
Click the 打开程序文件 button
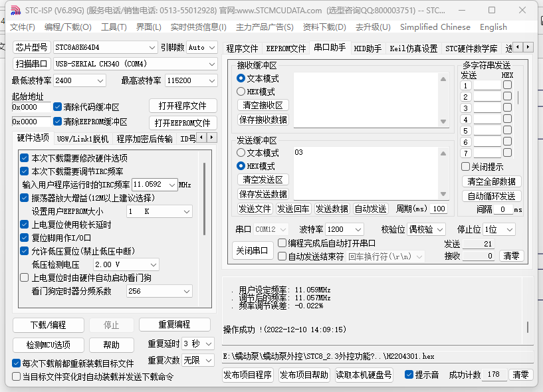point(183,106)
